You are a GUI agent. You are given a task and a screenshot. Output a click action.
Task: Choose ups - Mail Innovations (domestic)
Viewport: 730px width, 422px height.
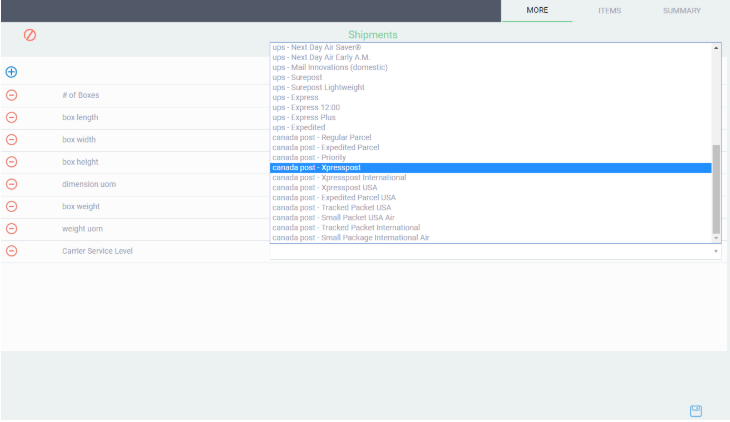491,68
